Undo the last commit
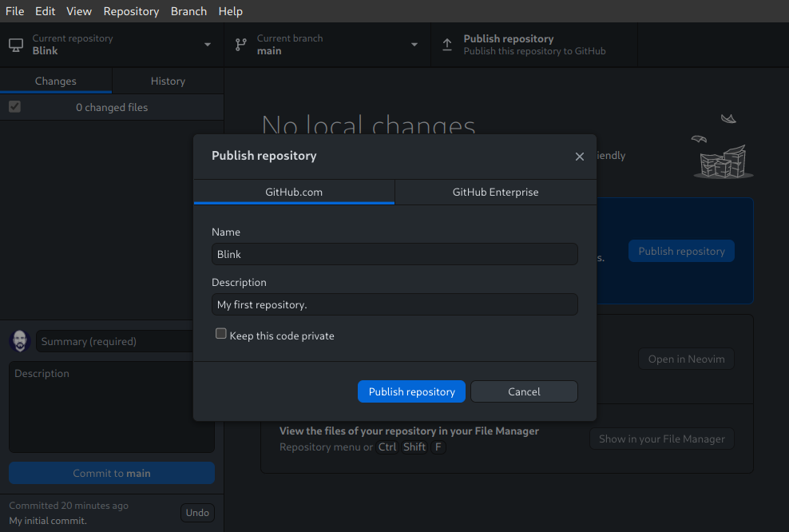 click(197, 512)
